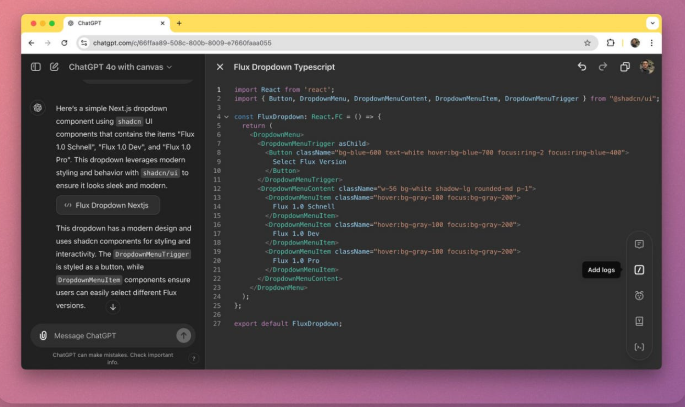
Task: Open ChatGPT 4o with canvas model dropdown
Action: (120, 67)
